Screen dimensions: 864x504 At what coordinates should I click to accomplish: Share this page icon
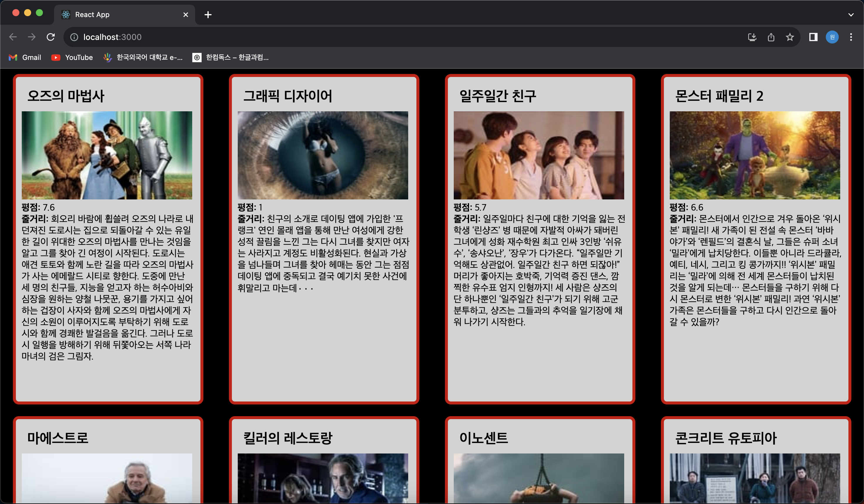771,37
